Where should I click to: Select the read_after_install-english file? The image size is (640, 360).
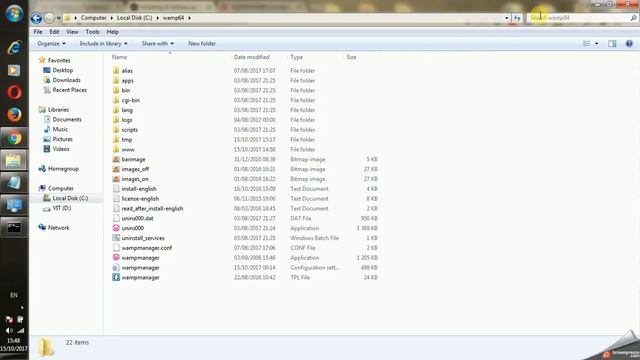[x=152, y=209]
